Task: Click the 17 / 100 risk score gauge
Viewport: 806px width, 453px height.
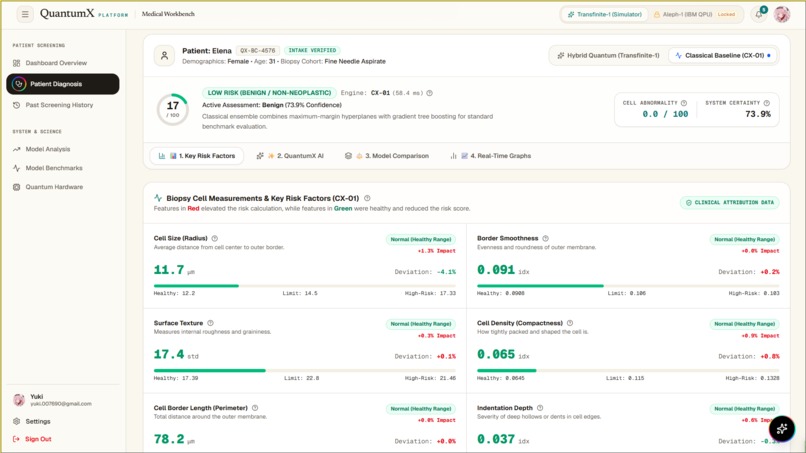Action: pos(173,109)
